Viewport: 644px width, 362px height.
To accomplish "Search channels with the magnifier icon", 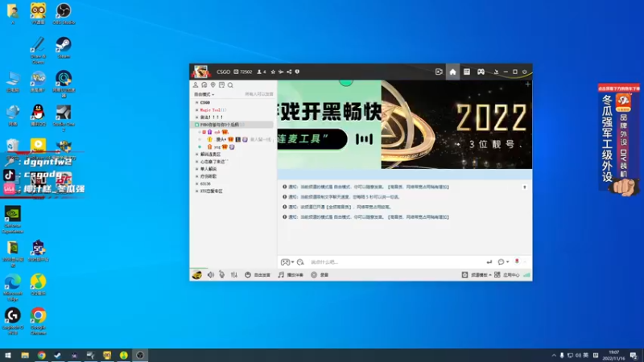I will [x=230, y=85].
